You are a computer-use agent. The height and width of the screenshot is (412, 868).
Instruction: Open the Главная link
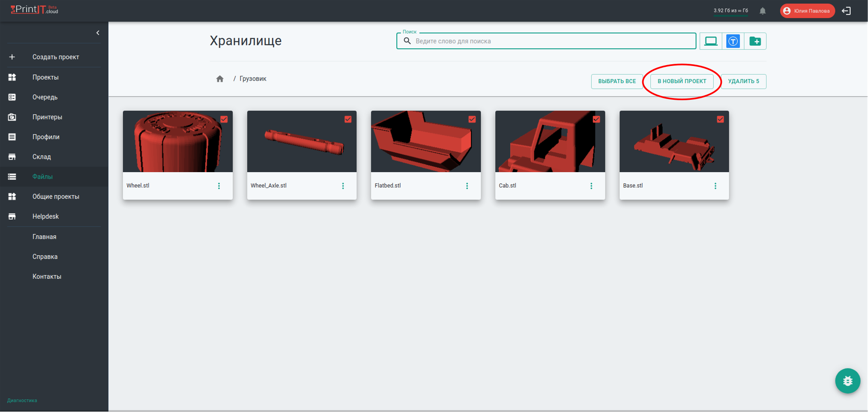pos(44,237)
